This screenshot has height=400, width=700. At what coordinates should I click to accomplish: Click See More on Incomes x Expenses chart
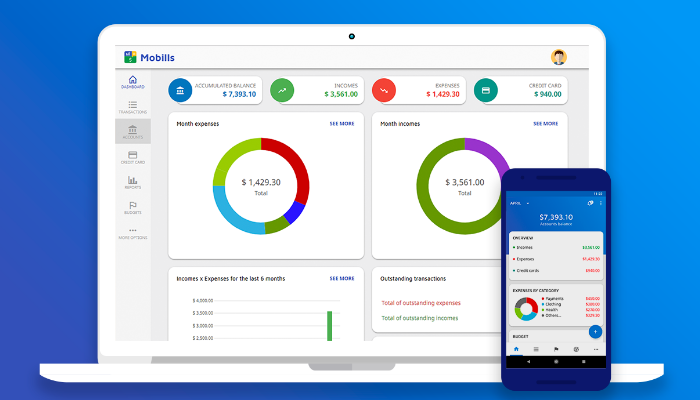(x=342, y=278)
